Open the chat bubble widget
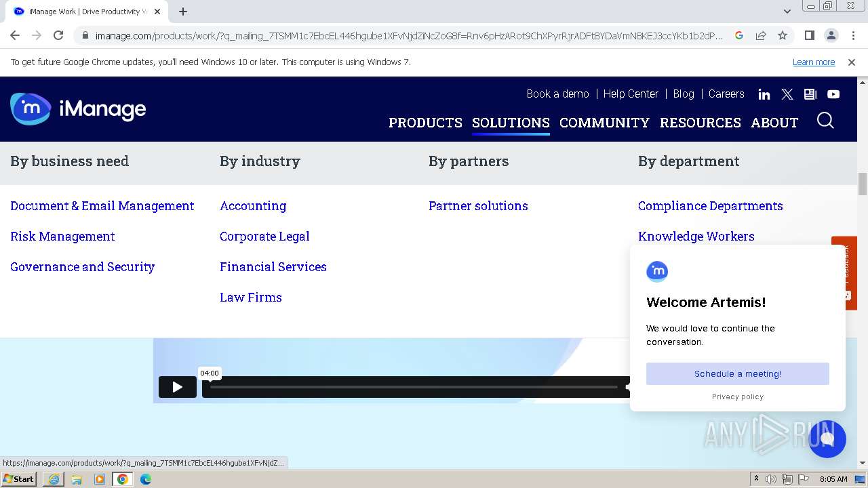The height and width of the screenshot is (488, 868). point(827,439)
